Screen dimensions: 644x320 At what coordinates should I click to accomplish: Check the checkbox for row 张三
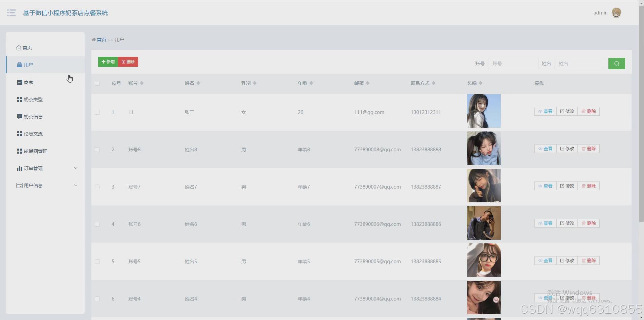97,112
